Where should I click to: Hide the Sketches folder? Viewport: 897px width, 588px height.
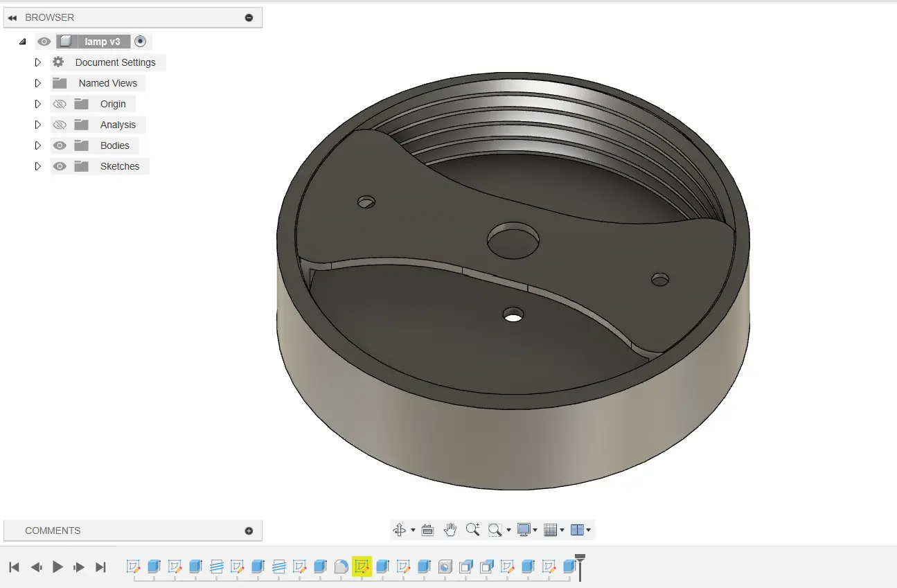pyautogui.click(x=60, y=166)
